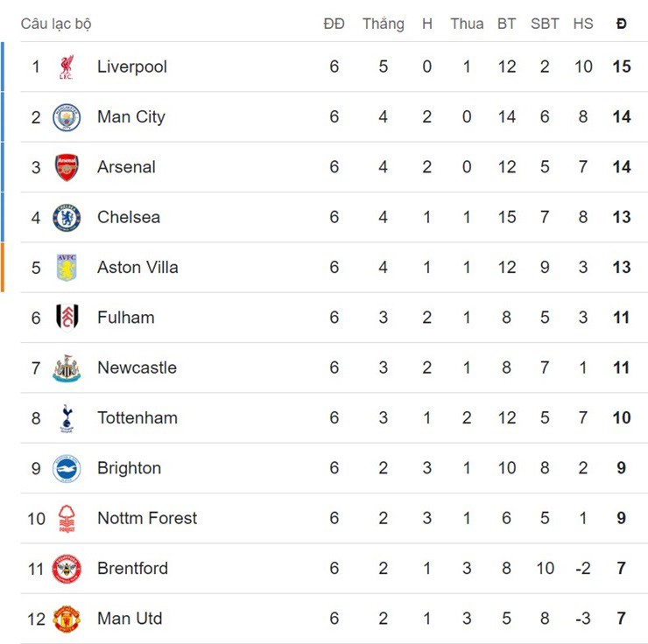The height and width of the screenshot is (644, 648).
Task: Click the Man Utd crest icon
Action: 67,619
